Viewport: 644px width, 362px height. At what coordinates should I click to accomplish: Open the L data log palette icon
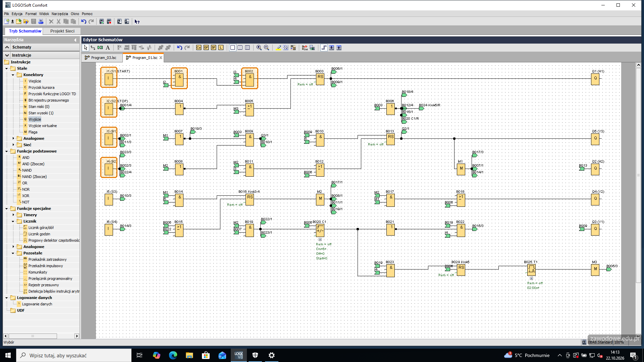pyautogui.click(x=221, y=48)
